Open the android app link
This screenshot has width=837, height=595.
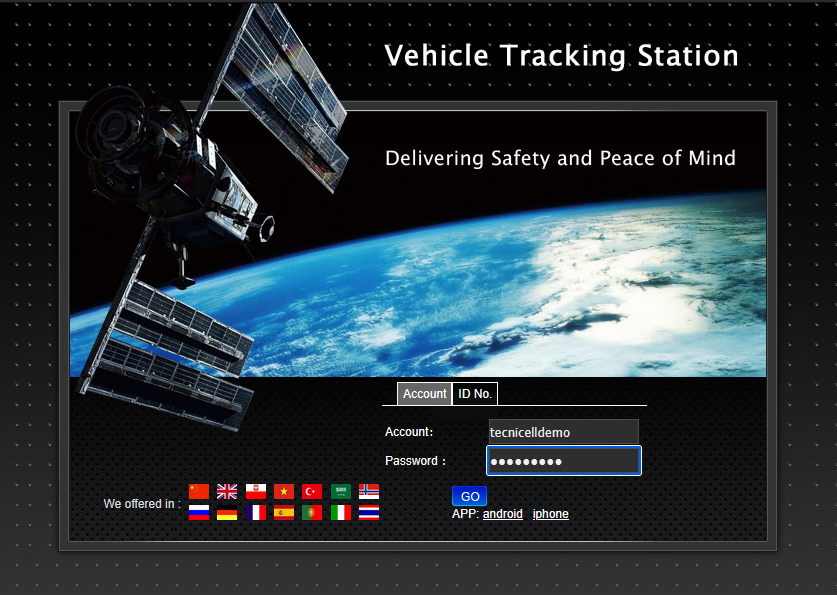tap(502, 514)
